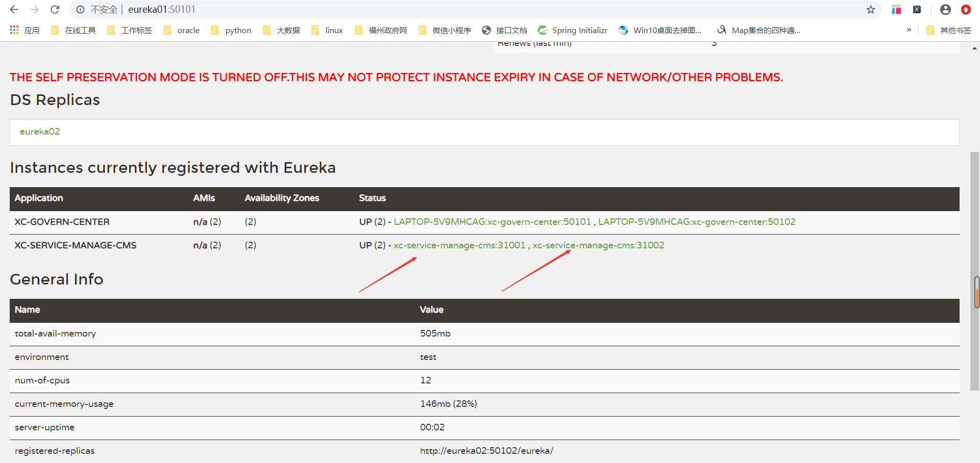Click the AMIs column header
The image size is (980, 463).
[x=204, y=198]
